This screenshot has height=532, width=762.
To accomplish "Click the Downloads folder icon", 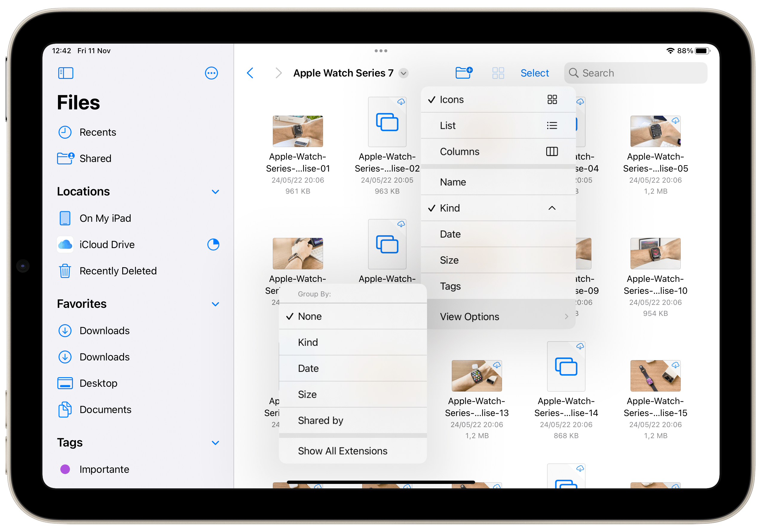I will coord(65,331).
